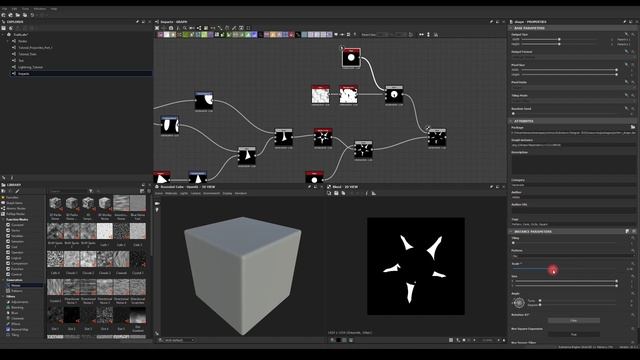
Task: Click the pencil icon in Library toolbar
Action: (x=17, y=191)
